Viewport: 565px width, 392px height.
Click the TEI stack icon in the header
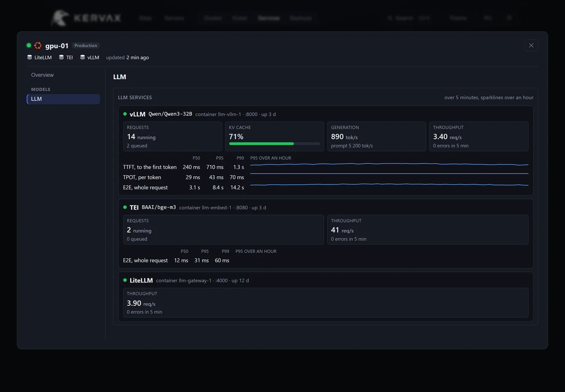[x=61, y=57]
